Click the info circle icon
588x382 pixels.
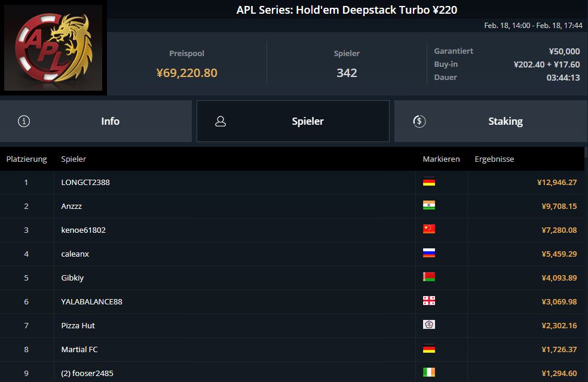[x=24, y=121]
